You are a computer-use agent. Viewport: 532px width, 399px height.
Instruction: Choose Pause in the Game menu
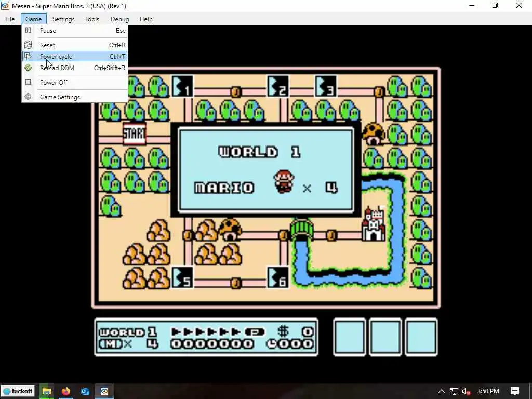75,31
